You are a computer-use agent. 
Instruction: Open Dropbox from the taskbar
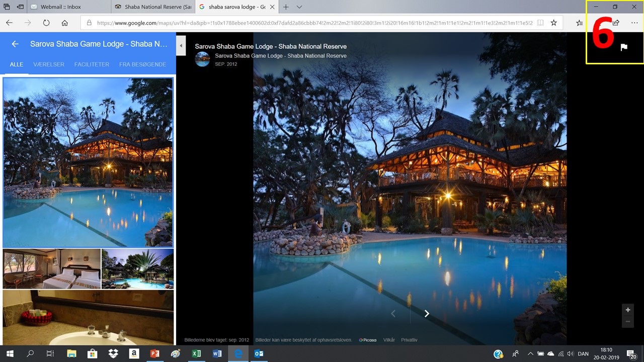pyautogui.click(x=113, y=354)
